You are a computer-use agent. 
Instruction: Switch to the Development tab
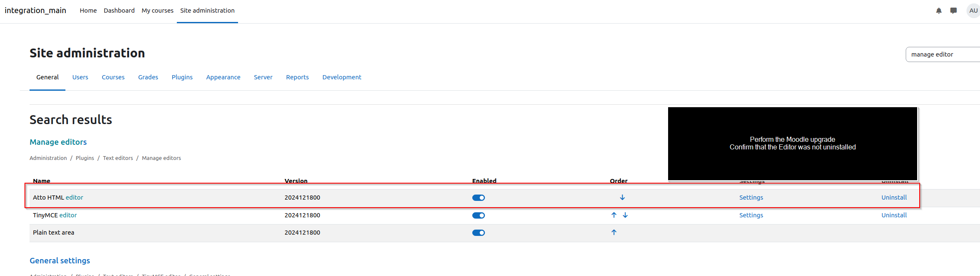(342, 77)
